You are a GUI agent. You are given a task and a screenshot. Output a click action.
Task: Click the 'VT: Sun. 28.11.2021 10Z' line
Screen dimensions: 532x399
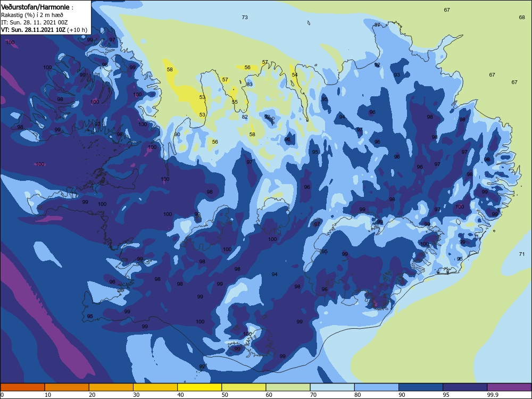tap(33, 30)
